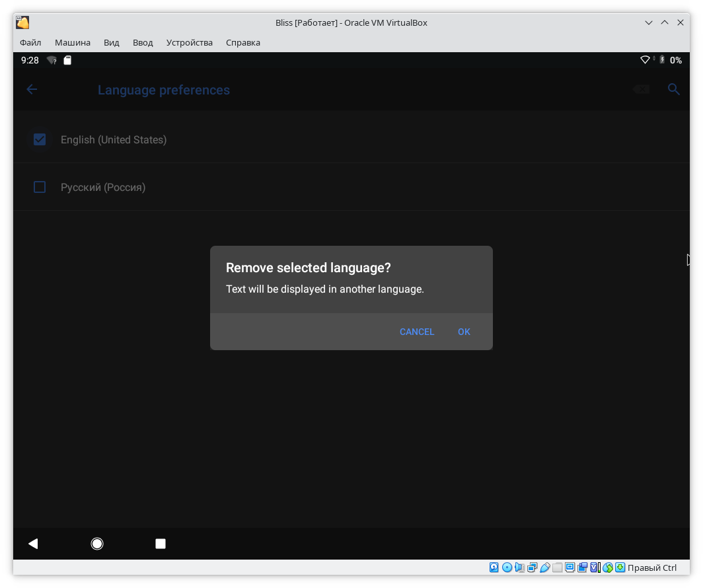This screenshot has height=588, width=703.
Task: Open the Вид menu
Action: [x=112, y=42]
